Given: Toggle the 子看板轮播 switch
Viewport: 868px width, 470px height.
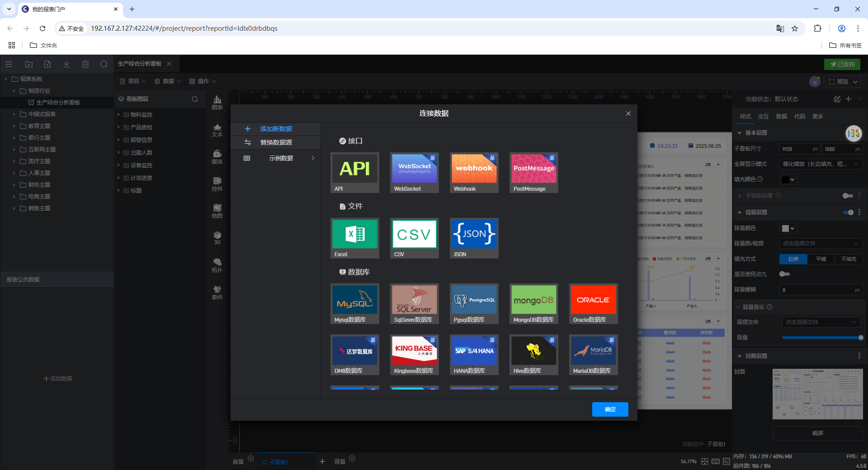Looking at the screenshot, I should click(848, 196).
